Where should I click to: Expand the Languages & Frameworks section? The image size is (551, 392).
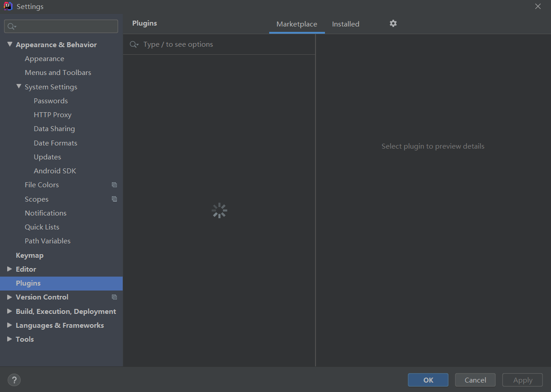[x=10, y=325]
